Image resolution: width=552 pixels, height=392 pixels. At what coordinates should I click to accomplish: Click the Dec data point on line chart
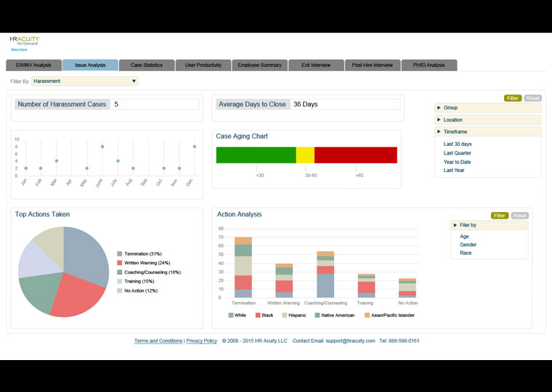[x=195, y=147]
